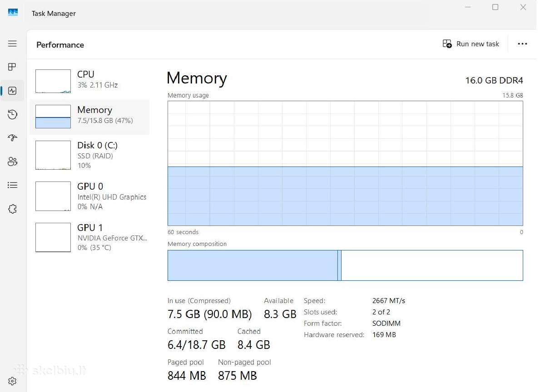This screenshot has width=545, height=392.
Task: Open Task Manager settings gear
Action: click(x=12, y=381)
